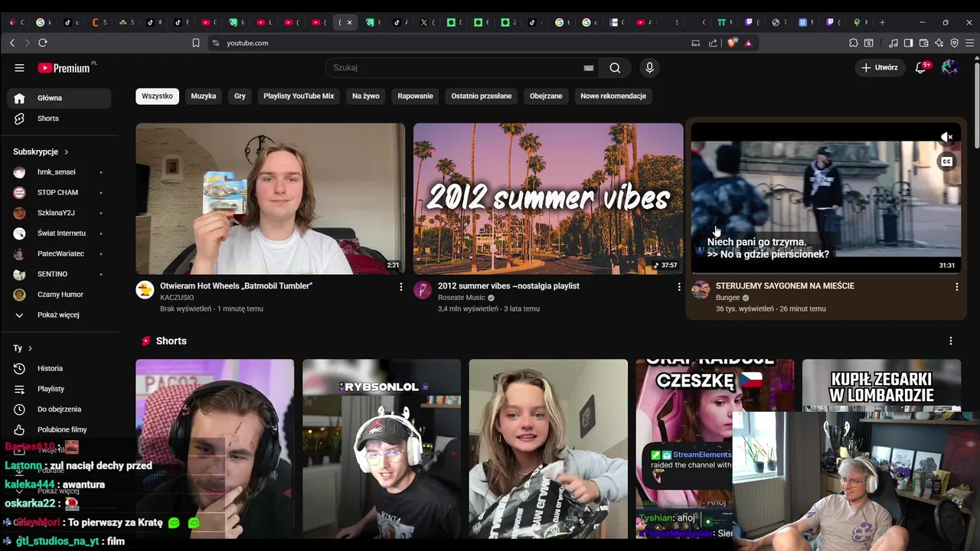Open Shorts shelf three-dot menu
The height and width of the screenshot is (551, 980).
point(951,341)
